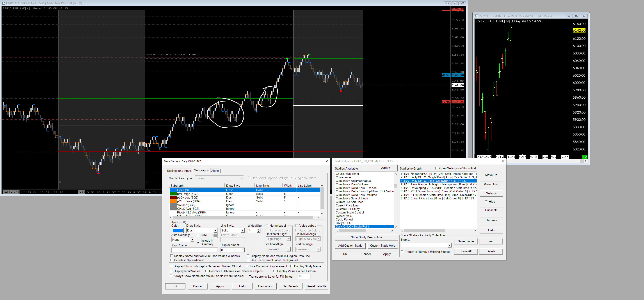Viewport: 644px width, 300px height.
Task: Toggle the Hide study checkbox
Action: pyautogui.click(x=486, y=202)
